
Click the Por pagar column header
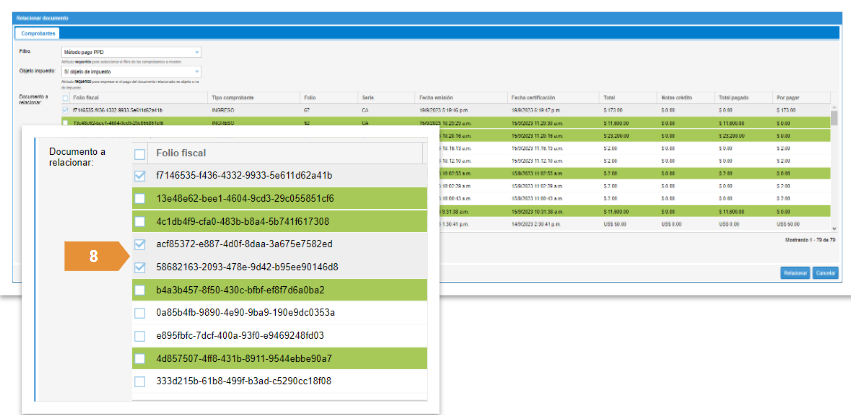pyautogui.click(x=787, y=97)
